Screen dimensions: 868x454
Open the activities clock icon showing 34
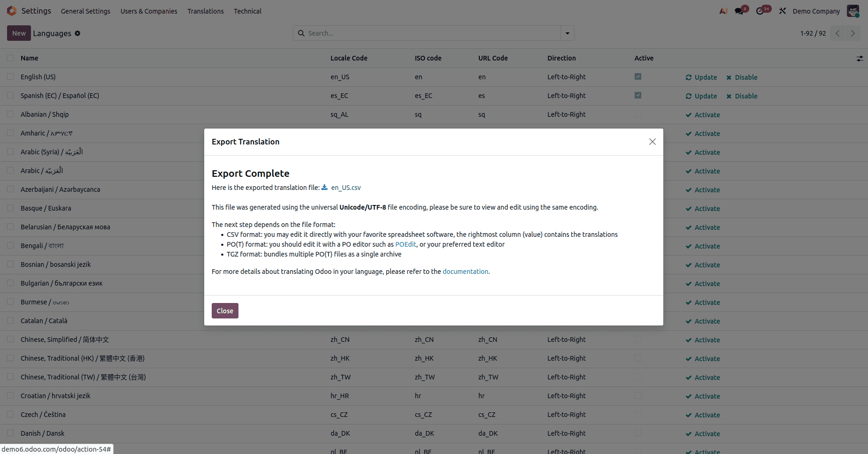[760, 10]
